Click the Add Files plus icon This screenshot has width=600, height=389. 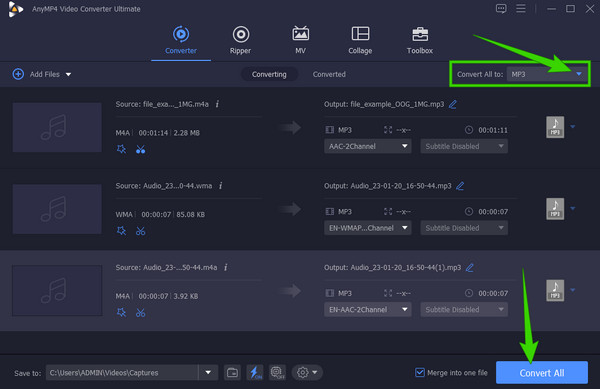[x=18, y=74]
